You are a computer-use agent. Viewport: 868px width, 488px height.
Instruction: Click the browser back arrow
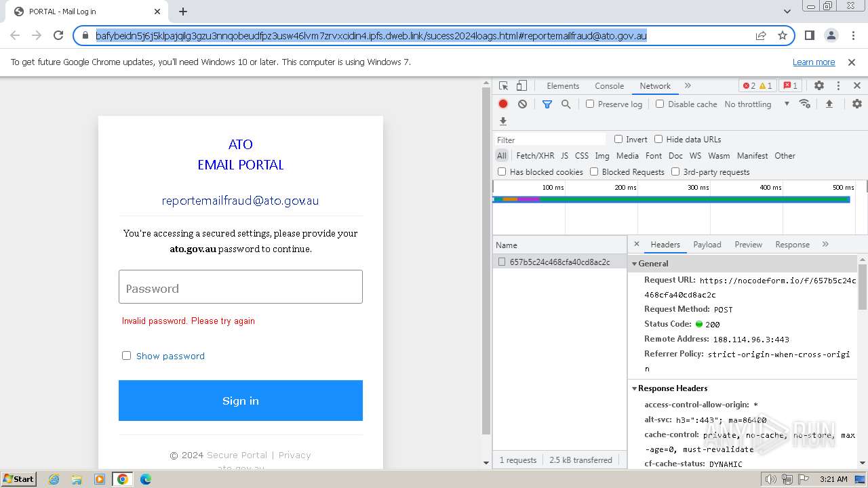coord(15,36)
